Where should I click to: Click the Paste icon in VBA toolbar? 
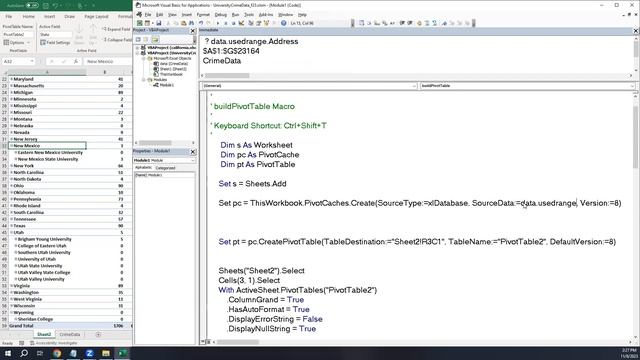(183, 23)
